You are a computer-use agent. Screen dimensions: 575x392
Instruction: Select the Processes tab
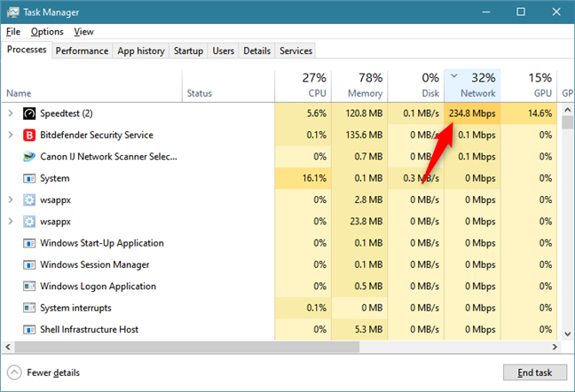(27, 50)
